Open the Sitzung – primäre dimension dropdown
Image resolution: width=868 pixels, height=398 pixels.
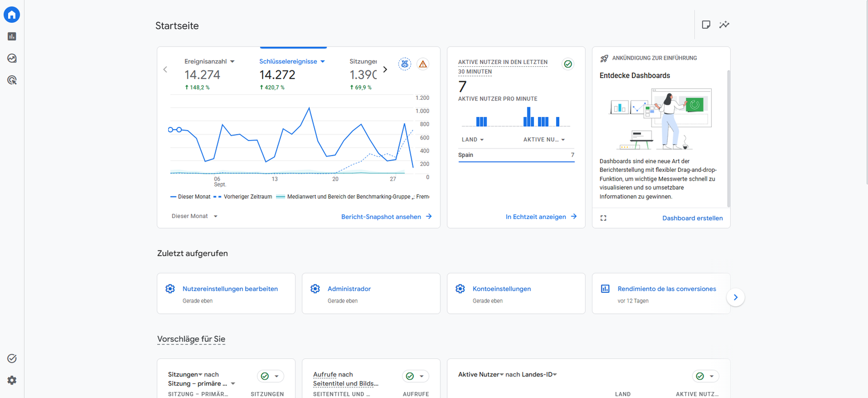coord(201,383)
